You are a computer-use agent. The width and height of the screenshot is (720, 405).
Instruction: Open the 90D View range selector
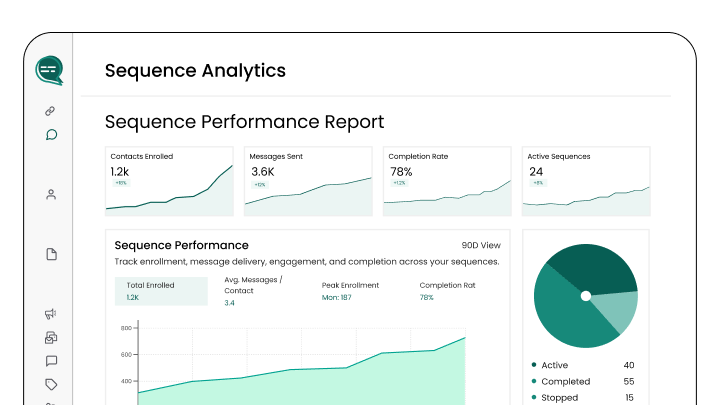(481, 245)
